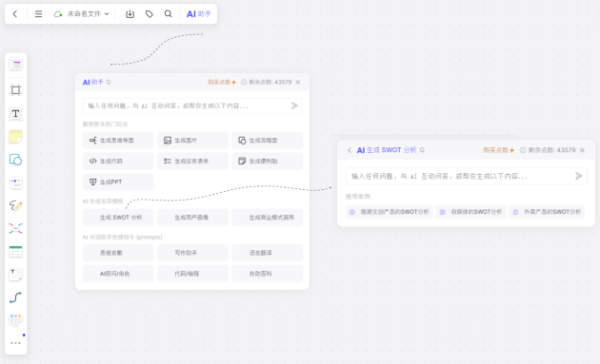600x364 pixels.
Task: Click 生成任务清单 button
Action: pyautogui.click(x=192, y=161)
